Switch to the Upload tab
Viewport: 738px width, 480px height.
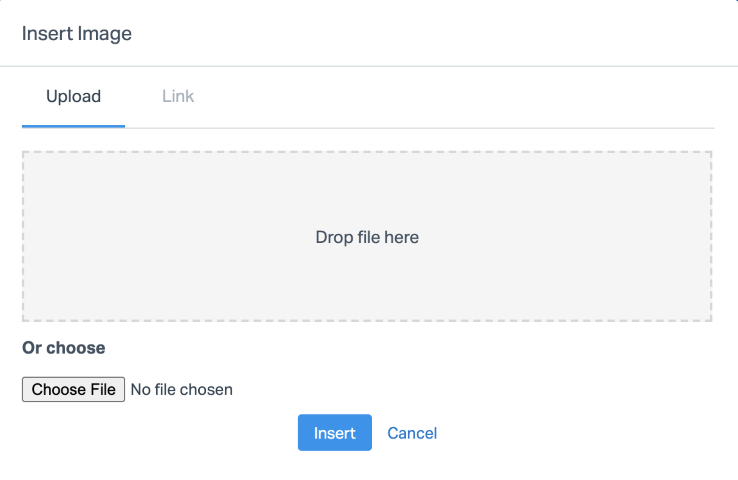click(x=73, y=97)
